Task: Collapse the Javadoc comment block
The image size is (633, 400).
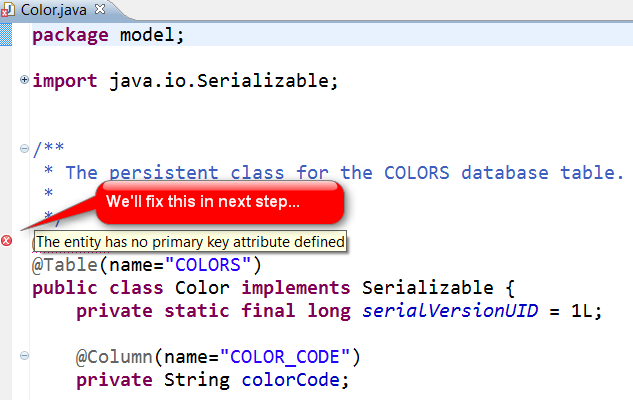Action: pos(24,149)
